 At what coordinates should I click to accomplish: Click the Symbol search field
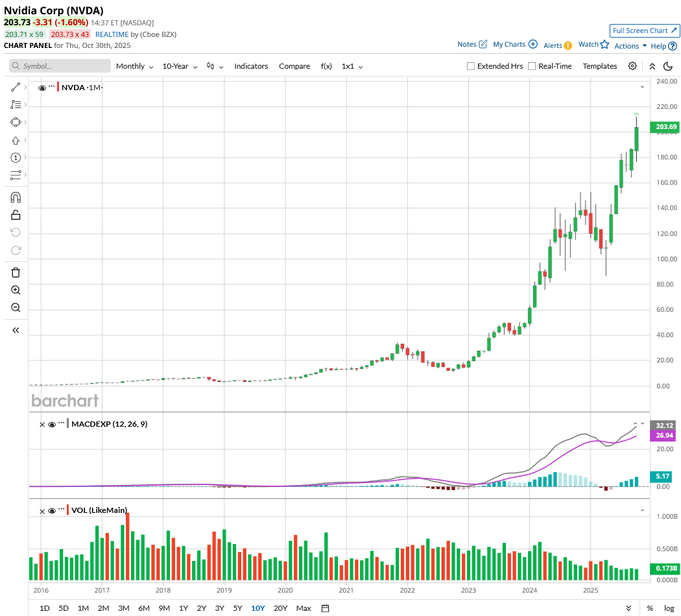coord(60,66)
